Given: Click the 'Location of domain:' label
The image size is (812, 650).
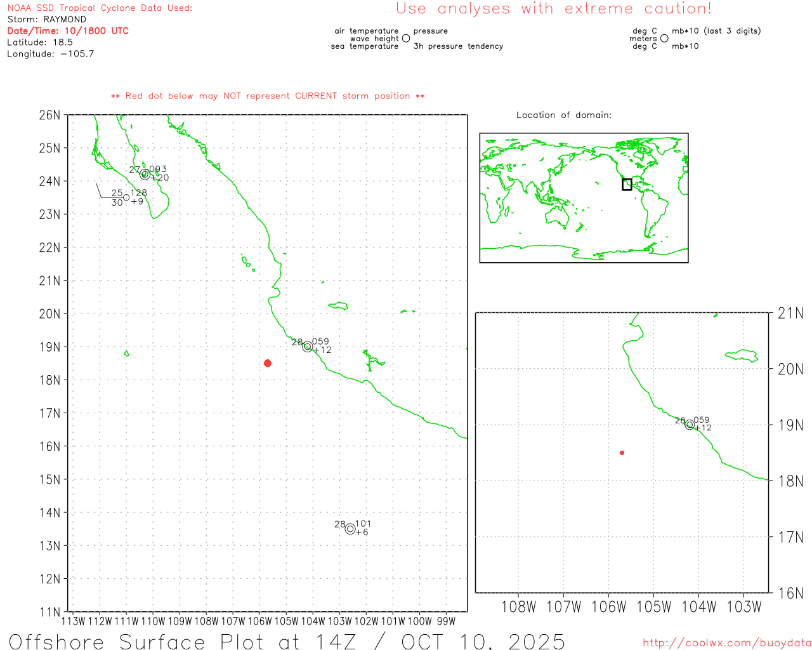Looking at the screenshot, I should click(563, 115).
